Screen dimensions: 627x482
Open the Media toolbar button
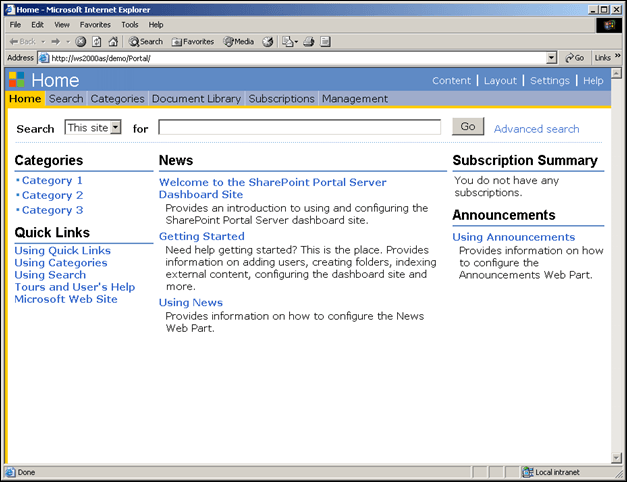pyautogui.click(x=239, y=42)
